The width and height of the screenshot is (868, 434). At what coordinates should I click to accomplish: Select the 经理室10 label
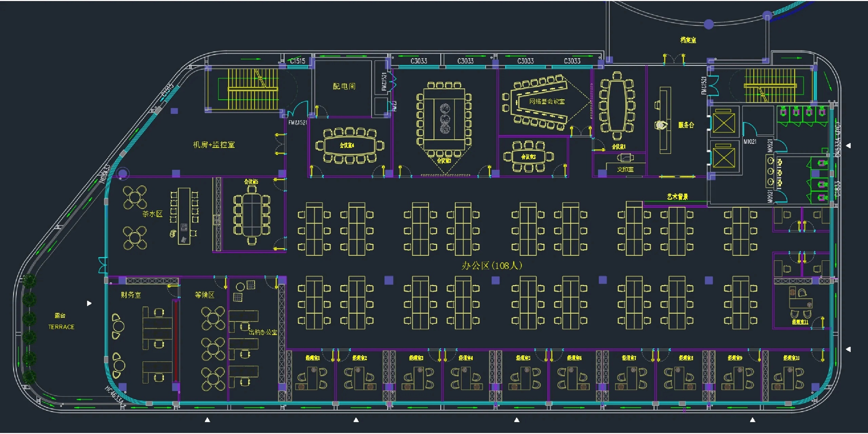click(791, 358)
